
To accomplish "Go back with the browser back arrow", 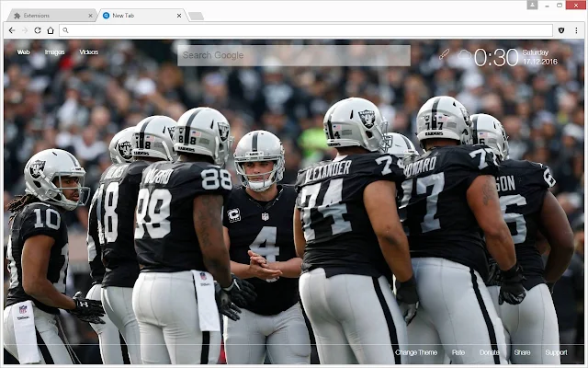I will coord(12,30).
